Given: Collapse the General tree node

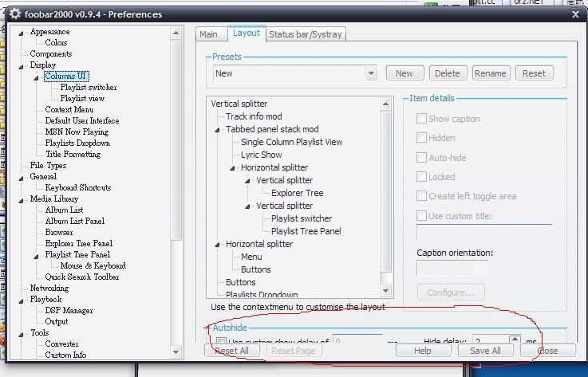Looking at the screenshot, I should tap(21, 178).
